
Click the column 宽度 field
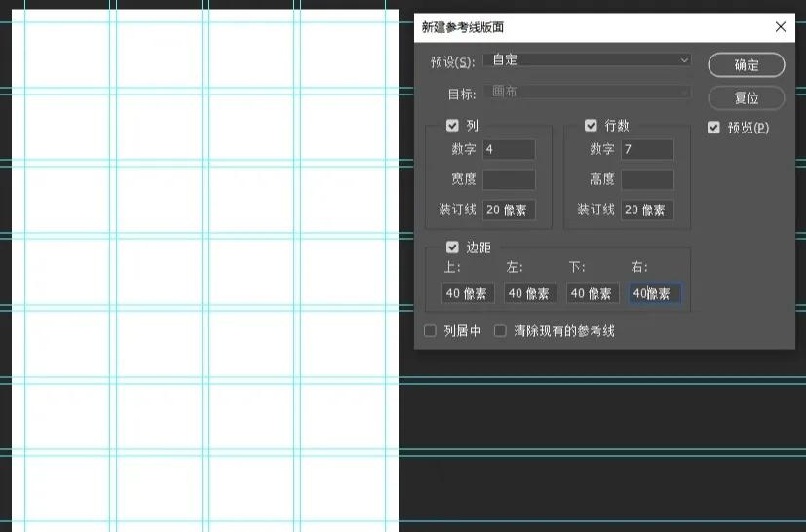509,180
